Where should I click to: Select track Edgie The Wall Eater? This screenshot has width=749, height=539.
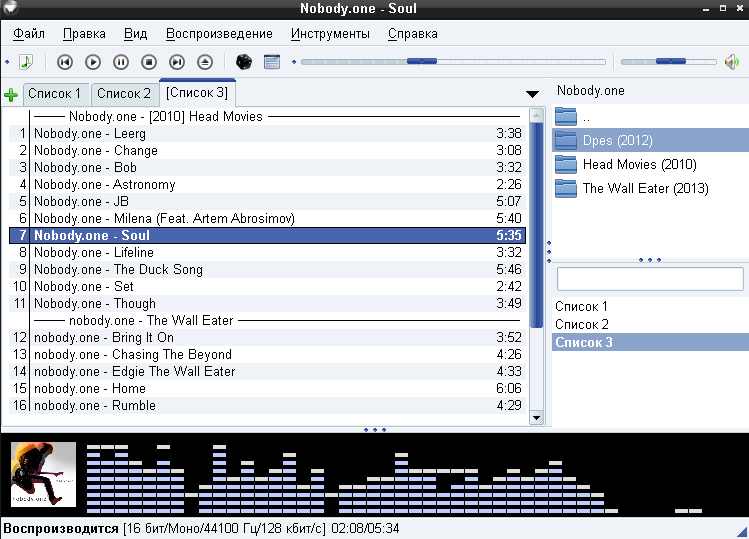(x=268, y=371)
